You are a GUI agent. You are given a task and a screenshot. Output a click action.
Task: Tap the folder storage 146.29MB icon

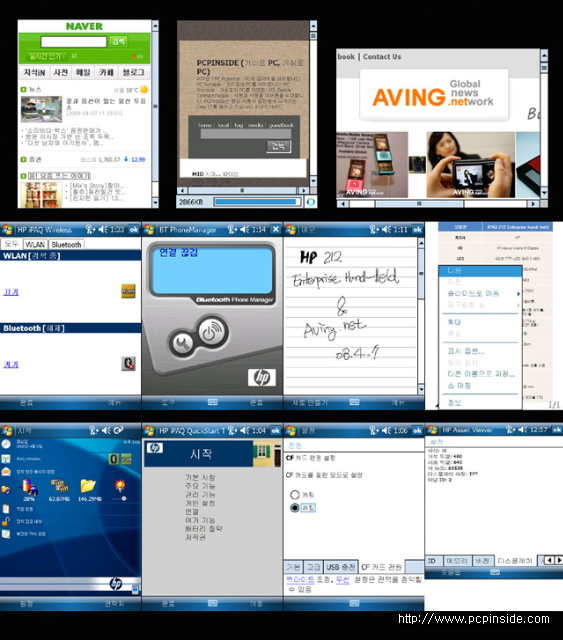[88, 486]
